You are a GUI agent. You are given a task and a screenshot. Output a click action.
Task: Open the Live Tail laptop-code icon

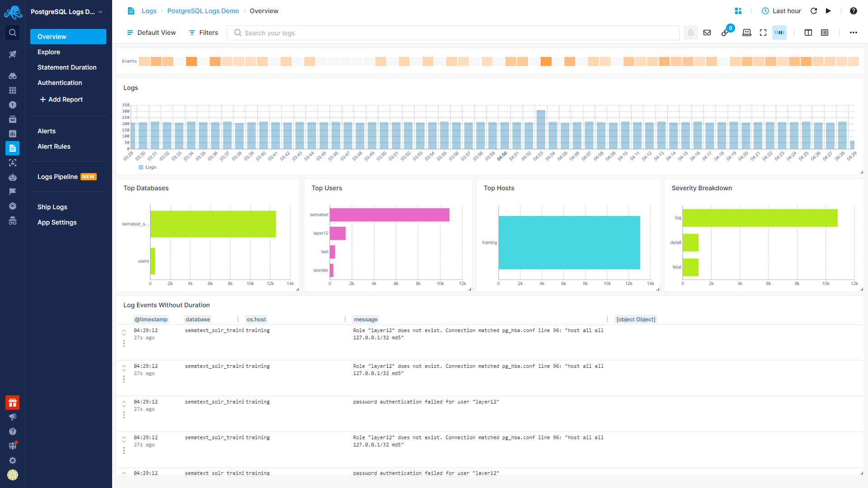[747, 33]
